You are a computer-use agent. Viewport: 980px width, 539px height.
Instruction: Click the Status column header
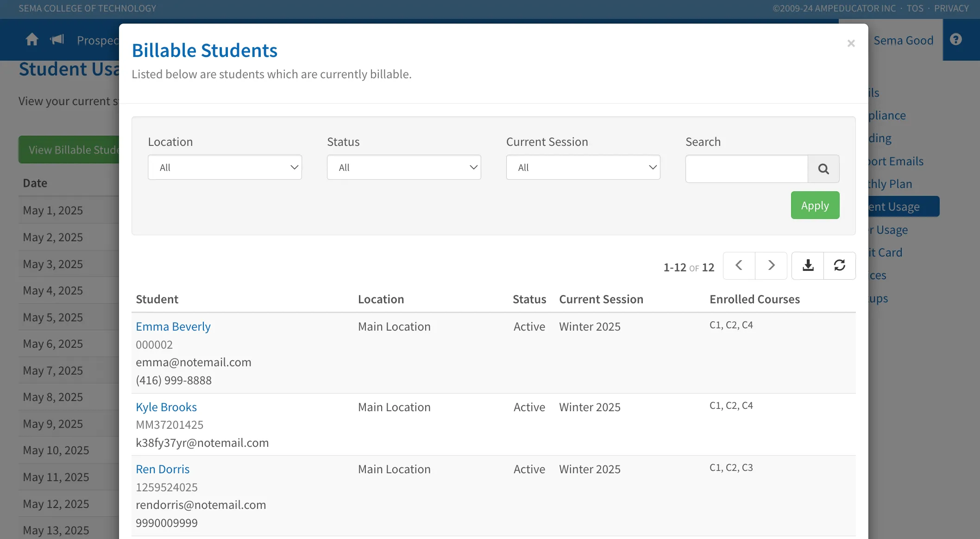529,299
